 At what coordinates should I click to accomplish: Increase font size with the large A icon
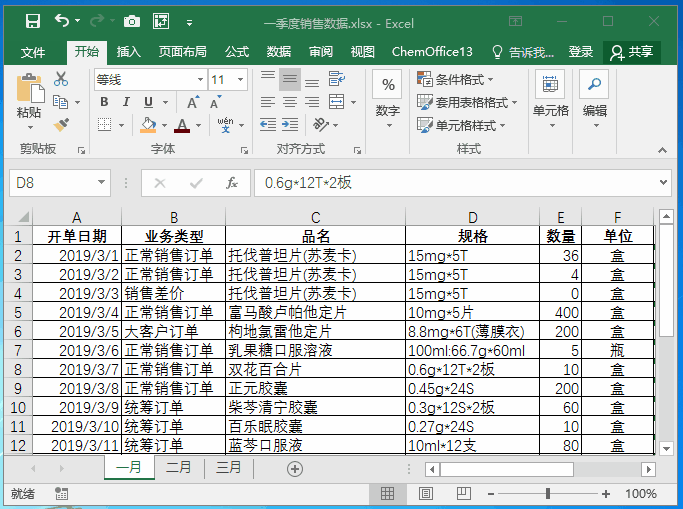click(x=193, y=102)
